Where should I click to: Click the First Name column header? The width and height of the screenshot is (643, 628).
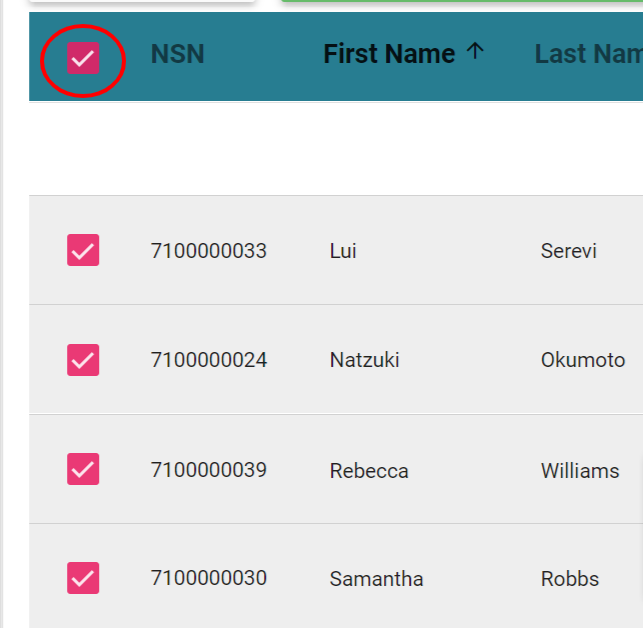click(x=388, y=54)
